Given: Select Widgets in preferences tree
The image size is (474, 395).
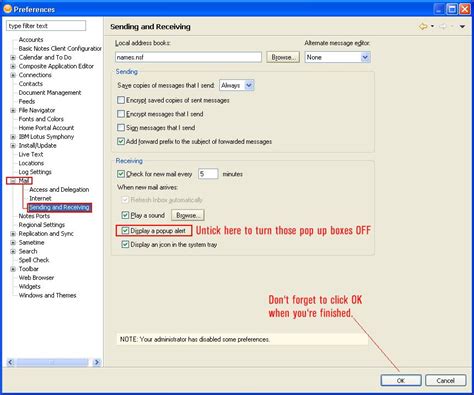Looking at the screenshot, I should pos(30,287).
